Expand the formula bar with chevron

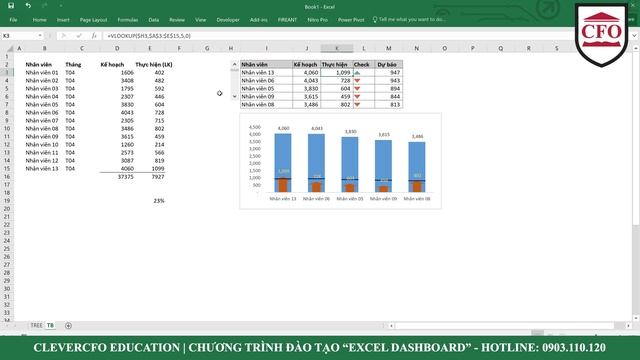pyautogui.click(x=634, y=36)
